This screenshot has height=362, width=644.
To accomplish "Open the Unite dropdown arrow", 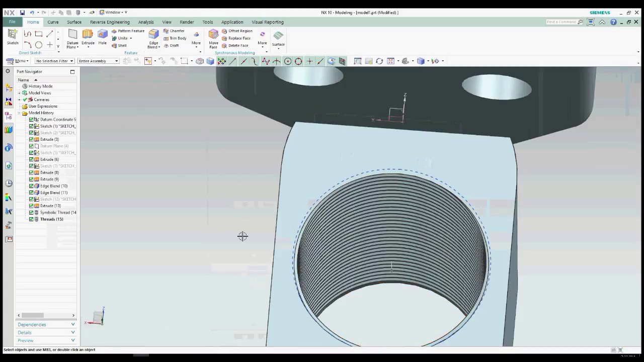I will (x=131, y=38).
